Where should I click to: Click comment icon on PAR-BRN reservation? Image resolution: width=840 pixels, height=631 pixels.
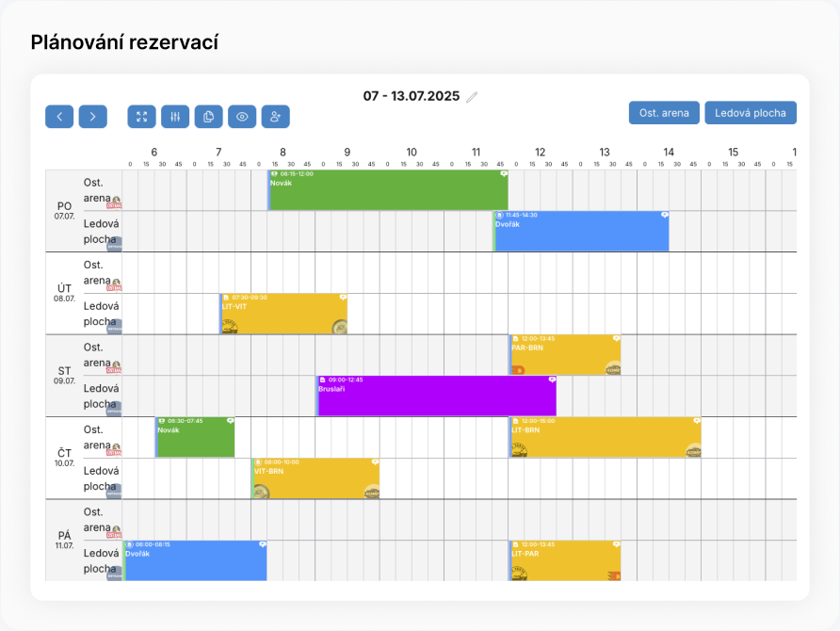click(x=616, y=338)
